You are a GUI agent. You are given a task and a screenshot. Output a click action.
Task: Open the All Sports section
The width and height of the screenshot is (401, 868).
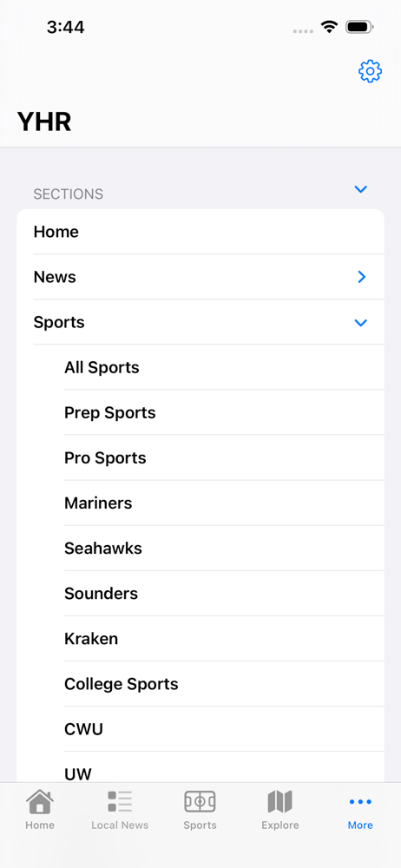[224, 367]
